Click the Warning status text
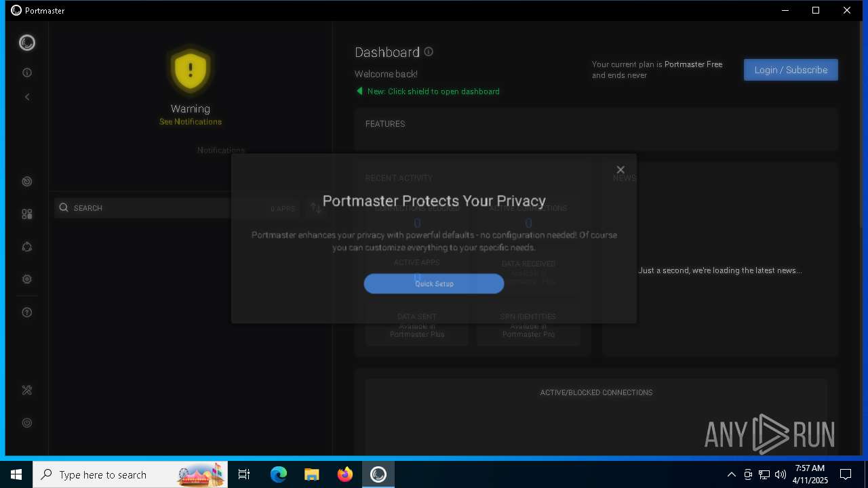The height and width of the screenshot is (488, 868). coord(191,108)
